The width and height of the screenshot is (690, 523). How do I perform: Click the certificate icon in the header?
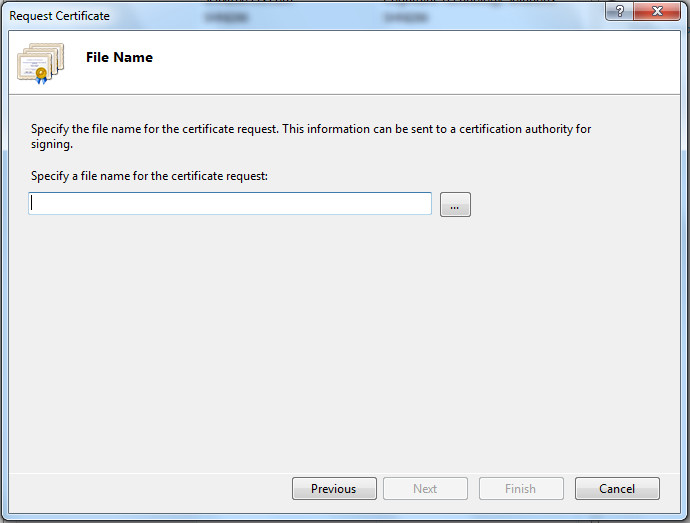40,63
